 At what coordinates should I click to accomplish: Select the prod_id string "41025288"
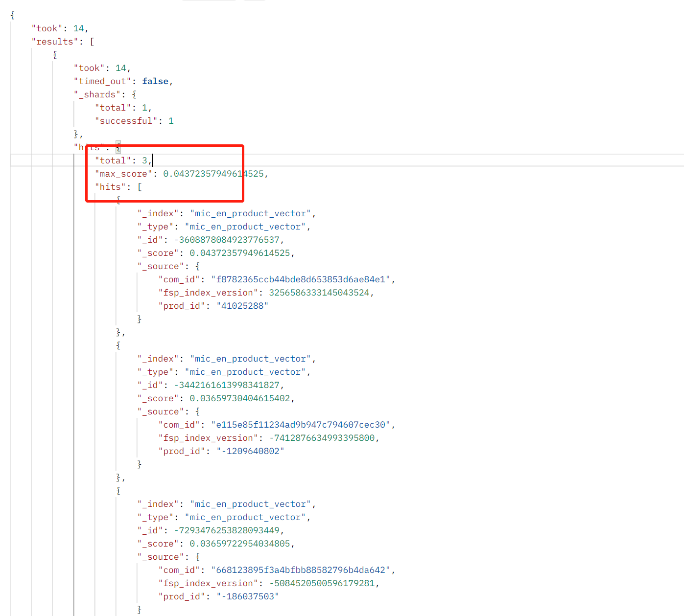[x=242, y=305]
